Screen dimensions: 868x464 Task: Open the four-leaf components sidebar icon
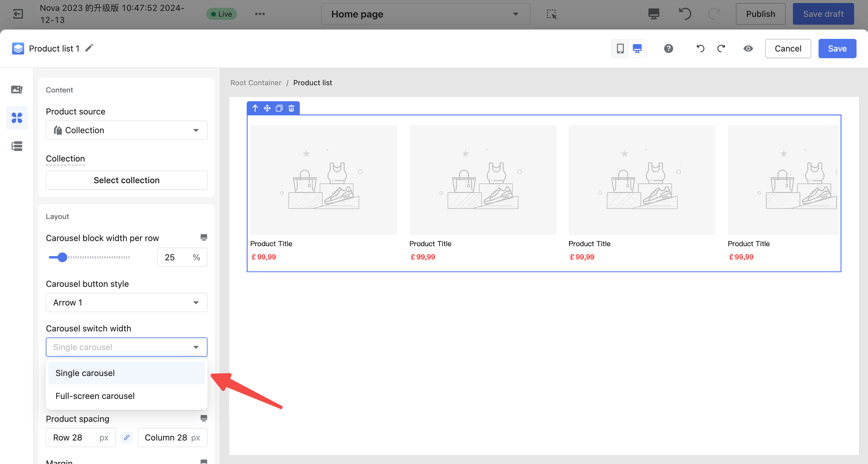click(x=17, y=118)
